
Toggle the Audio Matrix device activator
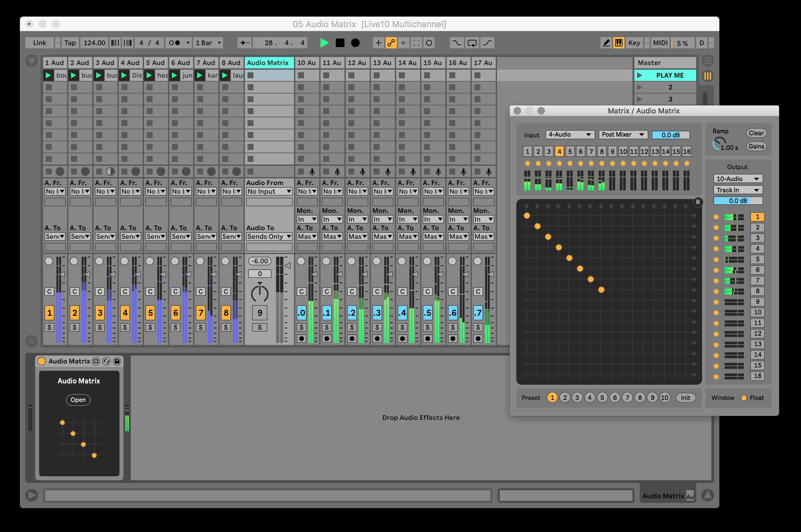41,361
